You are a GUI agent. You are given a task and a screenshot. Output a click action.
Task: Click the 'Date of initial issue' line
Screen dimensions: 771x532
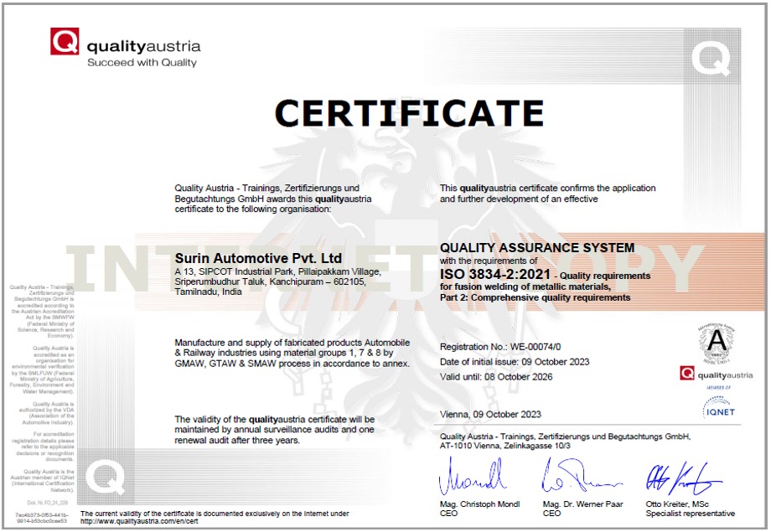515,362
